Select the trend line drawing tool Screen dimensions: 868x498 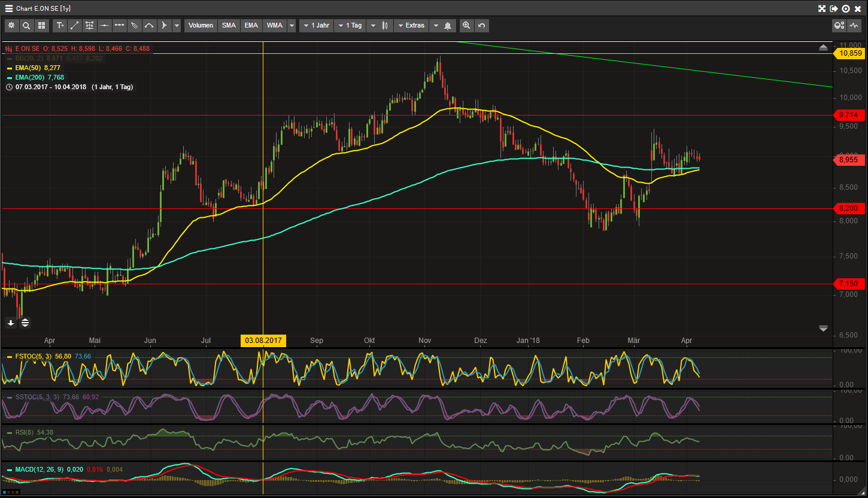pyautogui.click(x=75, y=26)
